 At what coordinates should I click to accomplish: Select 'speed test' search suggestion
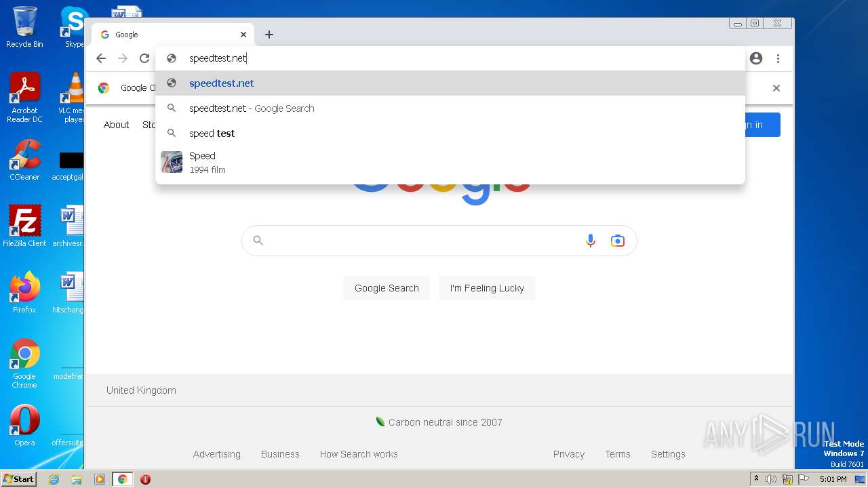[450, 134]
